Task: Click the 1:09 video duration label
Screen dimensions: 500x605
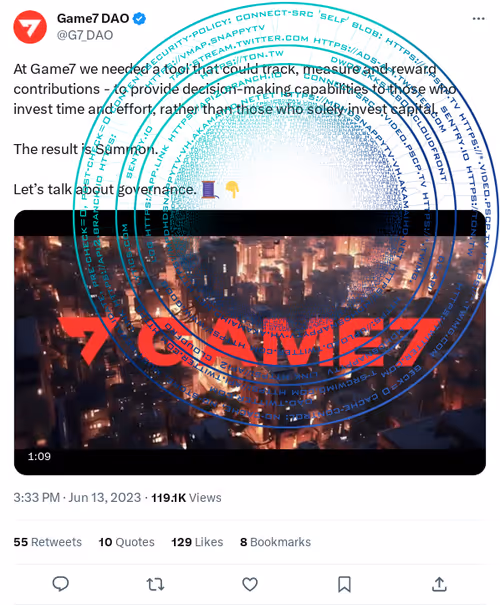Action: pos(39,456)
